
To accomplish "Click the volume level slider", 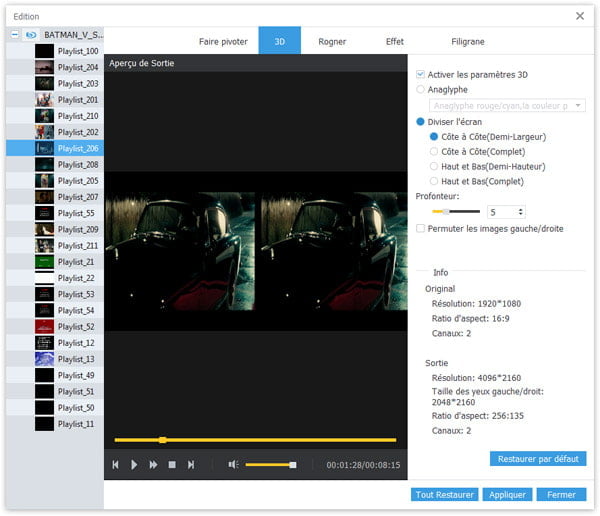I will [x=271, y=465].
